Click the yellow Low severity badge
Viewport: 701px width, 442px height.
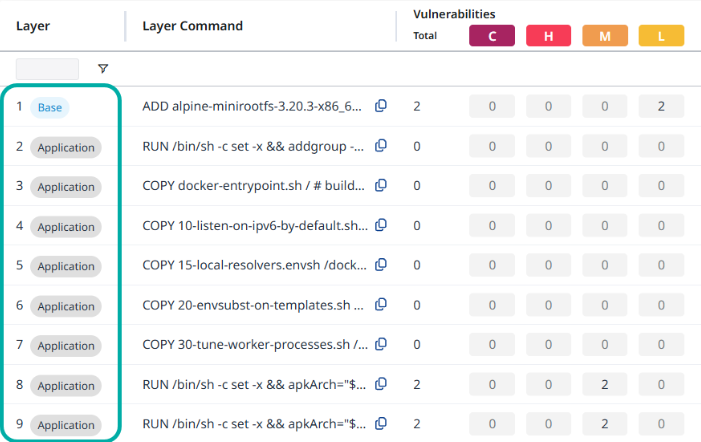661,36
